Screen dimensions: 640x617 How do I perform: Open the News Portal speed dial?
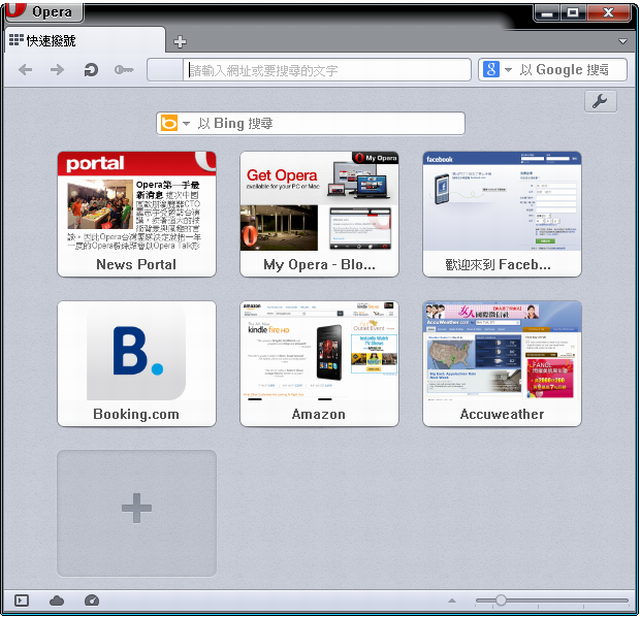[136, 213]
